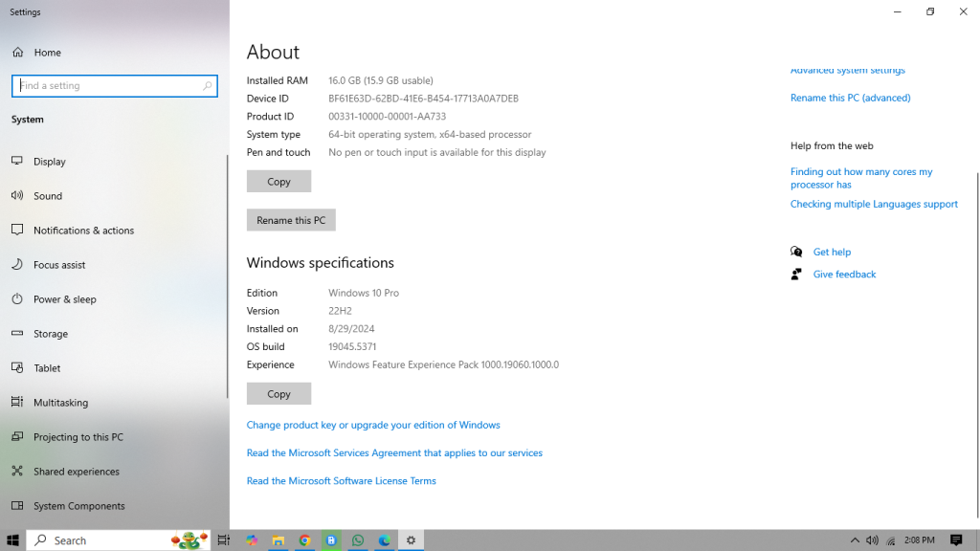Image resolution: width=980 pixels, height=551 pixels.
Task: Open Change product key or upgrade edition link
Action: (373, 425)
